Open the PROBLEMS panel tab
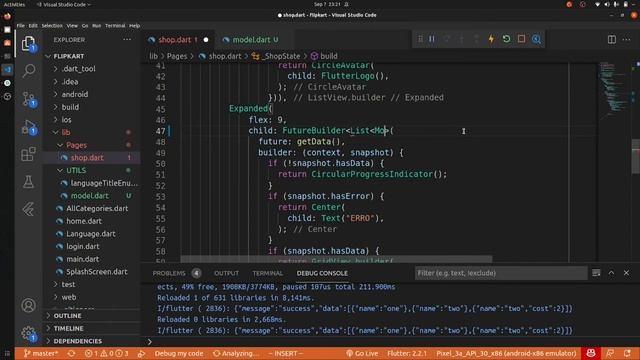Image resolution: width=640 pixels, height=360 pixels. click(x=169, y=273)
